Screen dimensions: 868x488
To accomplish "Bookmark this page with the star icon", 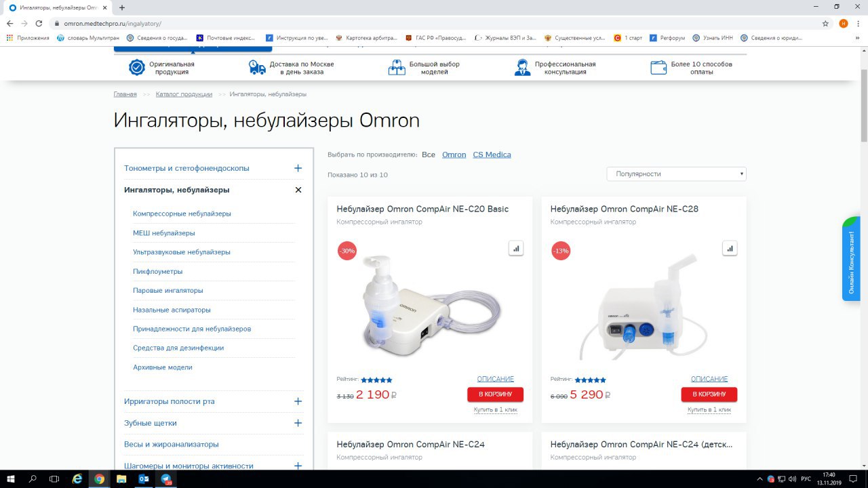I will 825,23.
